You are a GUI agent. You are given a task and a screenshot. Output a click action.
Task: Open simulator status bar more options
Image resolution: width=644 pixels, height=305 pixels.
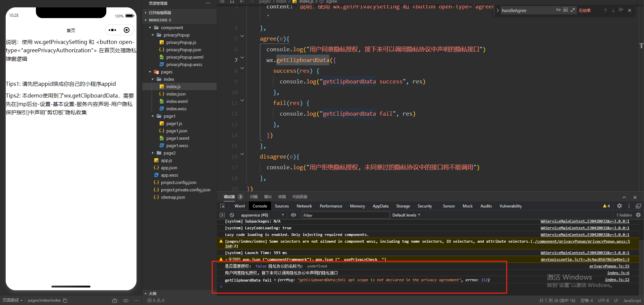136,301
